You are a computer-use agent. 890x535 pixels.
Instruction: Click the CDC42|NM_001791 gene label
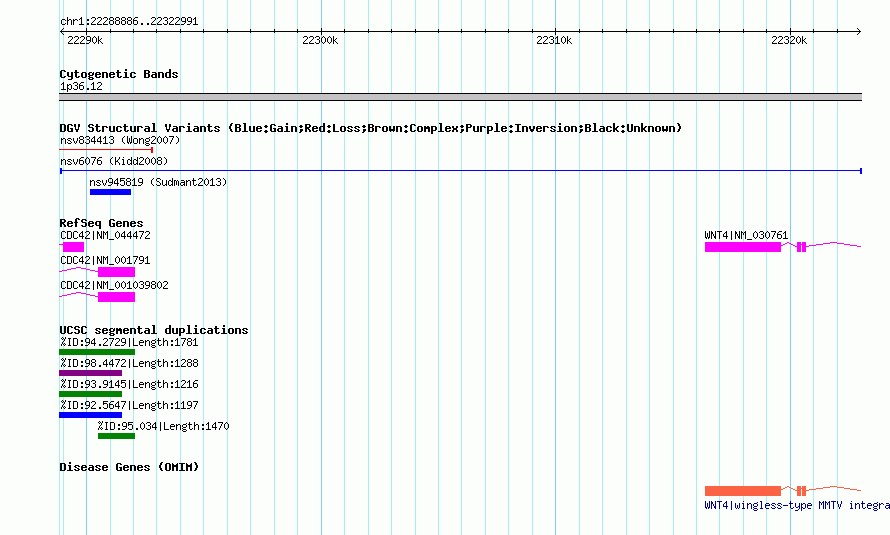pos(105,260)
